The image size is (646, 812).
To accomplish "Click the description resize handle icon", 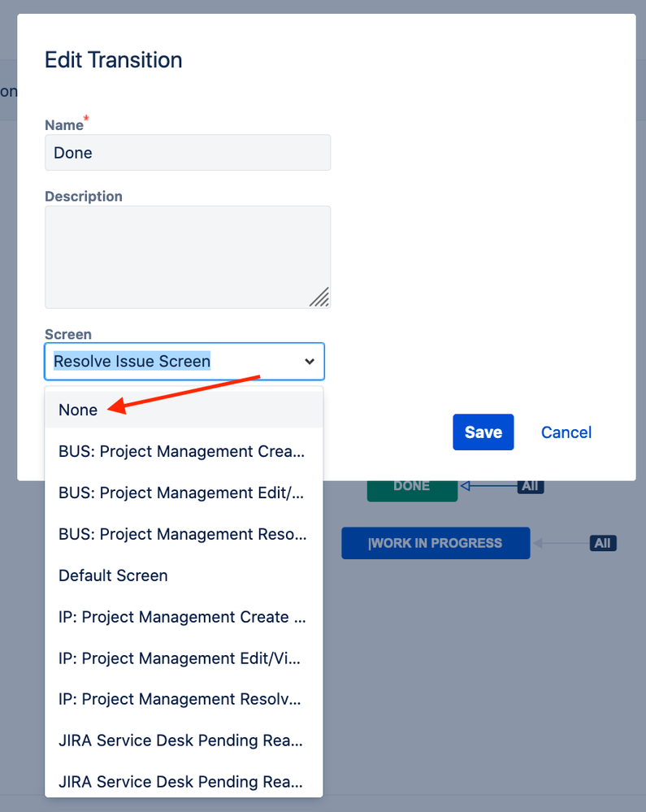I will pos(319,297).
